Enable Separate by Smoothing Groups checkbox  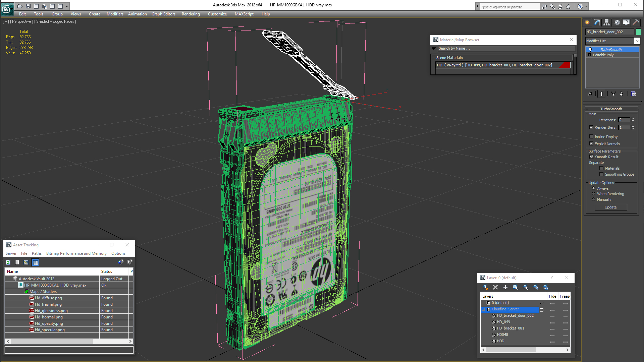coord(601,174)
